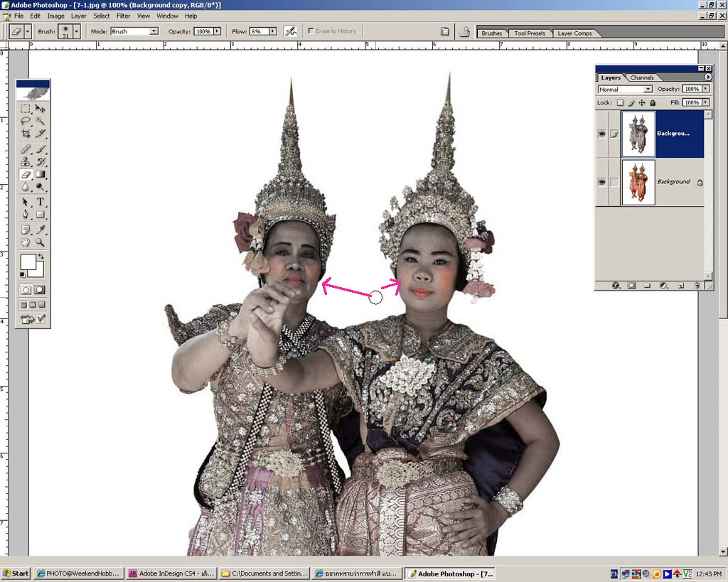Activate the Eyedropper tool
Image resolution: width=728 pixels, height=582 pixels.
41,230
